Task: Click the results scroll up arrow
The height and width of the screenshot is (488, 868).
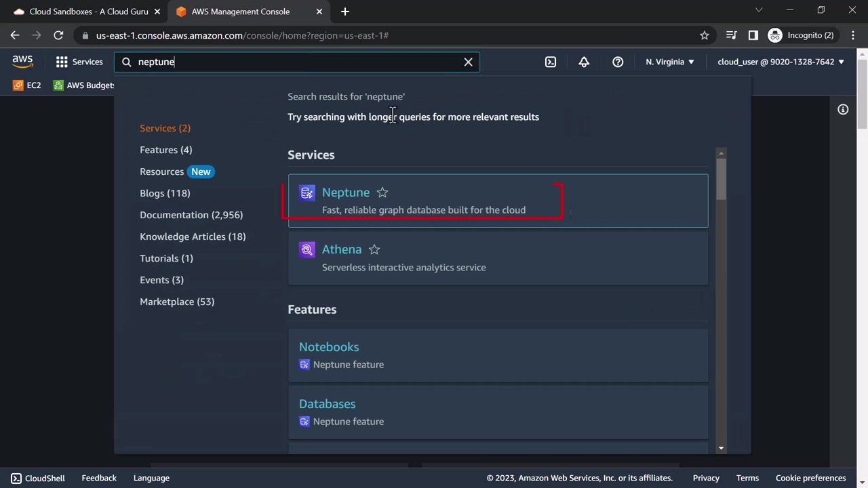Action: point(721,152)
